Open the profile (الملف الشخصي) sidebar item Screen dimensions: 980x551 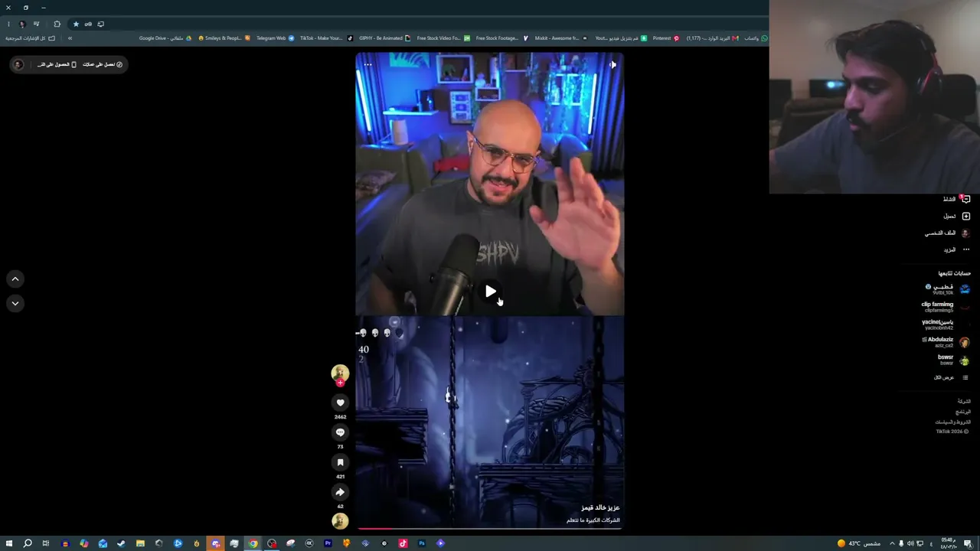(948, 233)
